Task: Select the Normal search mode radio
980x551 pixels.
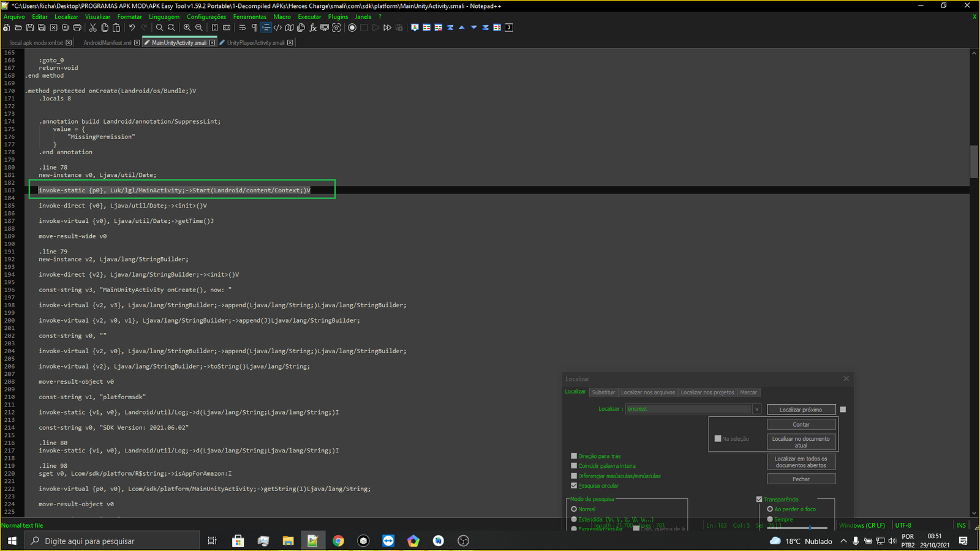Action: click(574, 509)
